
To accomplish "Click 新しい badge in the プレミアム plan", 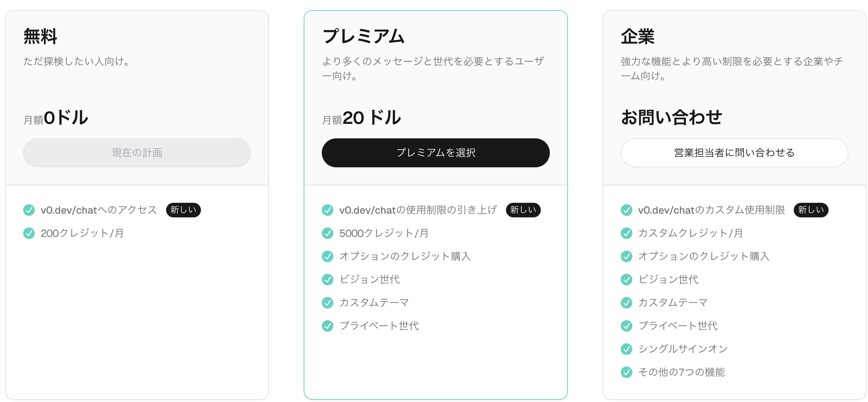I will tap(523, 210).
